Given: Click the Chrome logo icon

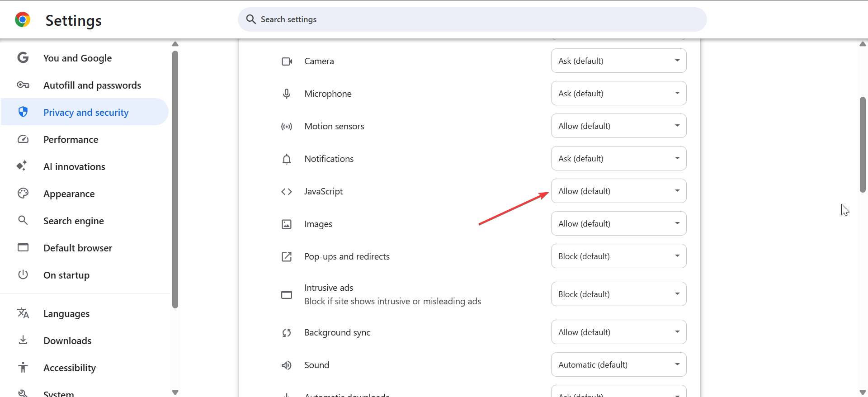Looking at the screenshot, I should click(x=23, y=20).
